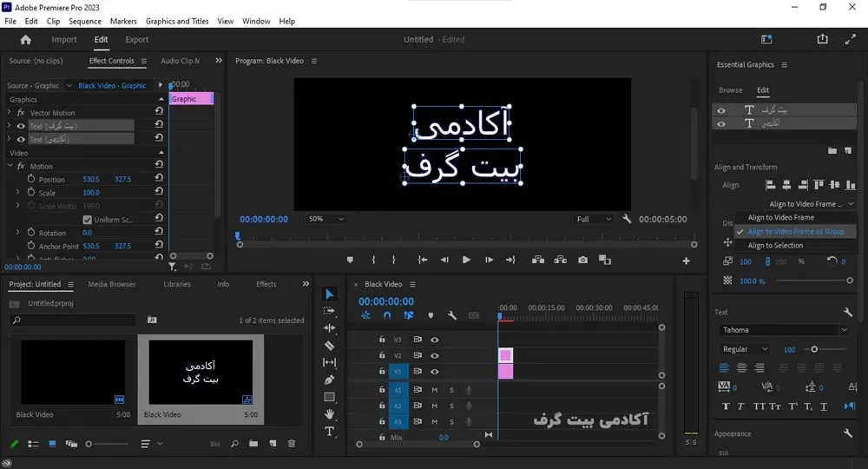868x469 pixels.
Task: Hide first Text layer in Effect Controls
Action: (21, 126)
